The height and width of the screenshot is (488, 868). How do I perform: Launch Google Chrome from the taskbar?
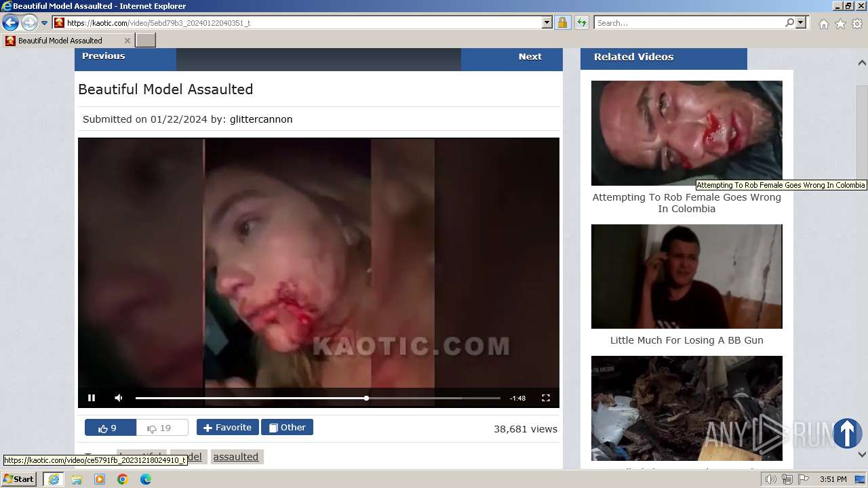click(x=123, y=479)
